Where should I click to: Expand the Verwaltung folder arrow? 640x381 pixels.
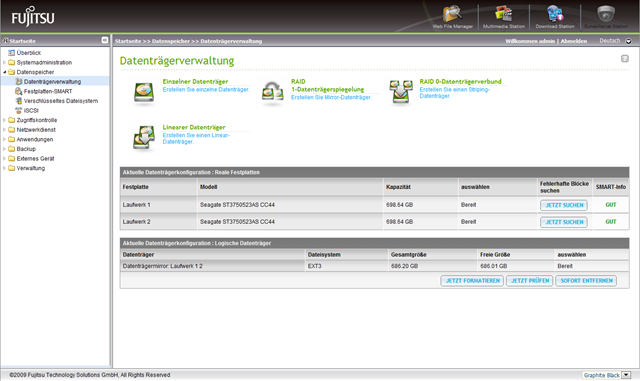4,168
